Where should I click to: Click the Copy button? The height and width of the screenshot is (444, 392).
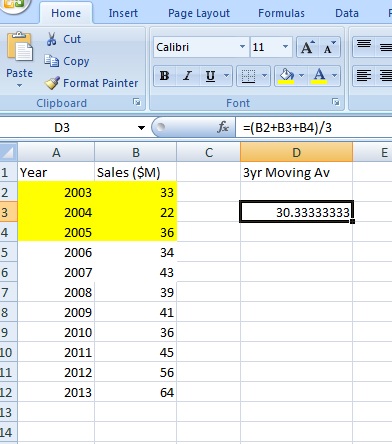point(67,61)
